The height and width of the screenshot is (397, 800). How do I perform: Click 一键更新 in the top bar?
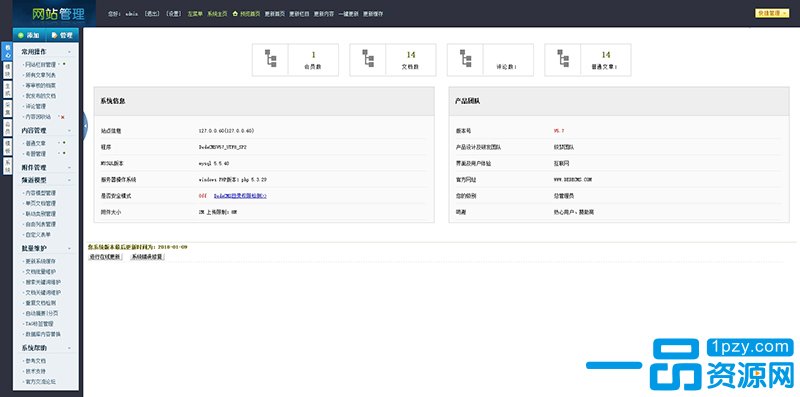pyautogui.click(x=348, y=14)
